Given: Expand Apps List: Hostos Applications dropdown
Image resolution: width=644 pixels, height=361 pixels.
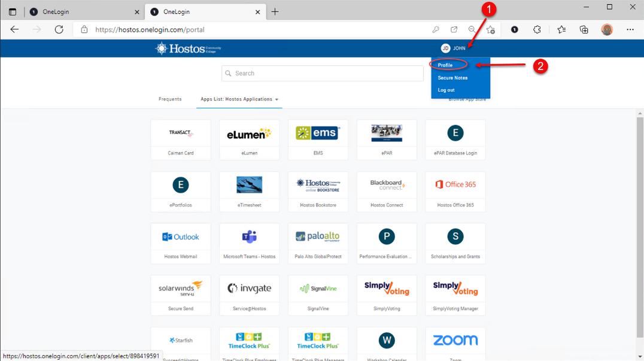Looking at the screenshot, I should pyautogui.click(x=239, y=99).
